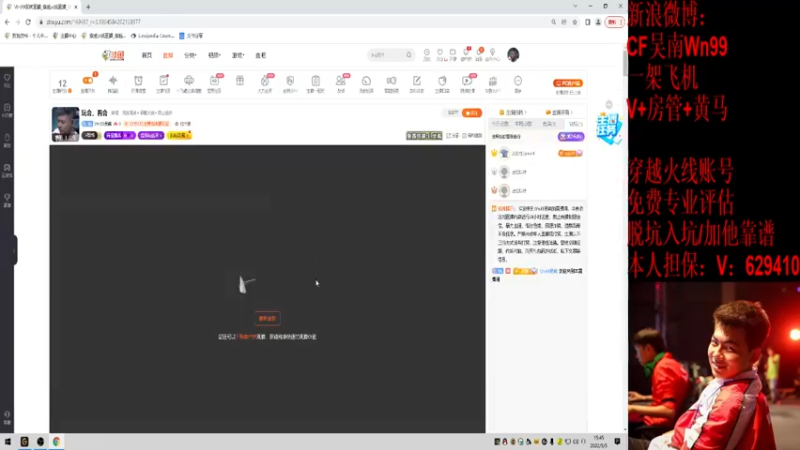Reload the page with browser refresh button
The width and height of the screenshot is (800, 450).
click(x=28, y=22)
